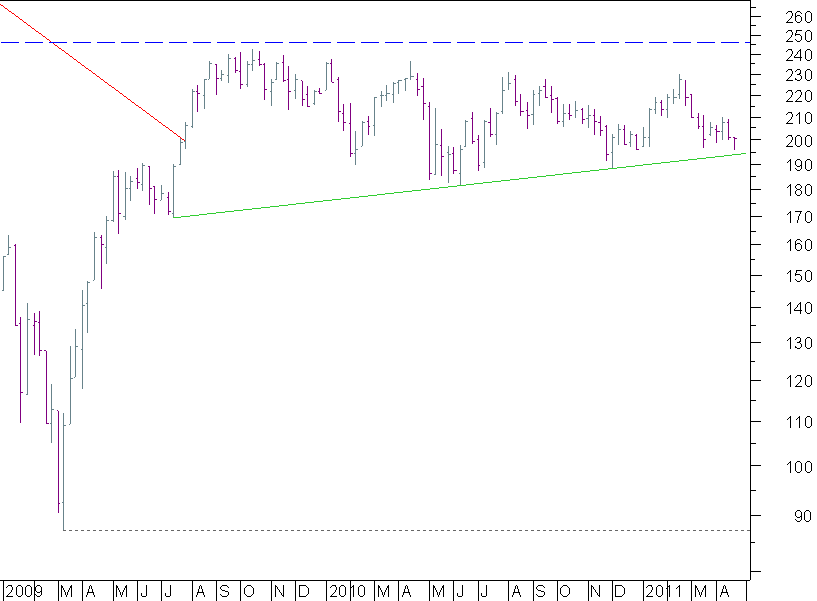Click the 180 price axis label
This screenshot has height=601, width=817.
point(799,190)
